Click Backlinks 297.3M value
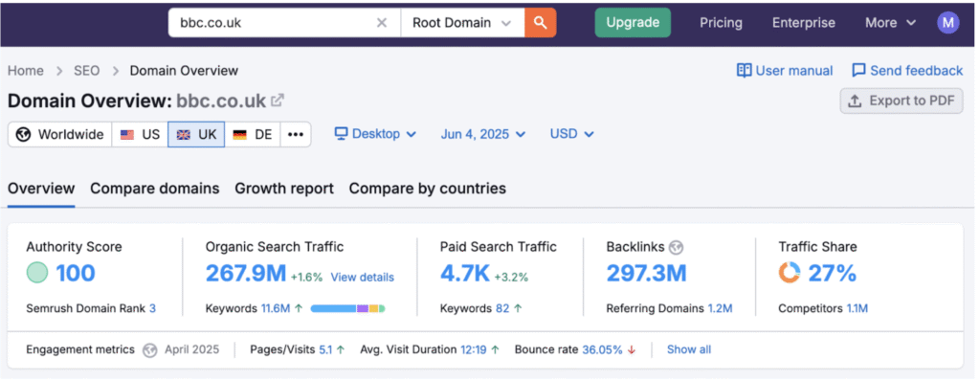Viewport: 980px width, 381px height. (646, 273)
